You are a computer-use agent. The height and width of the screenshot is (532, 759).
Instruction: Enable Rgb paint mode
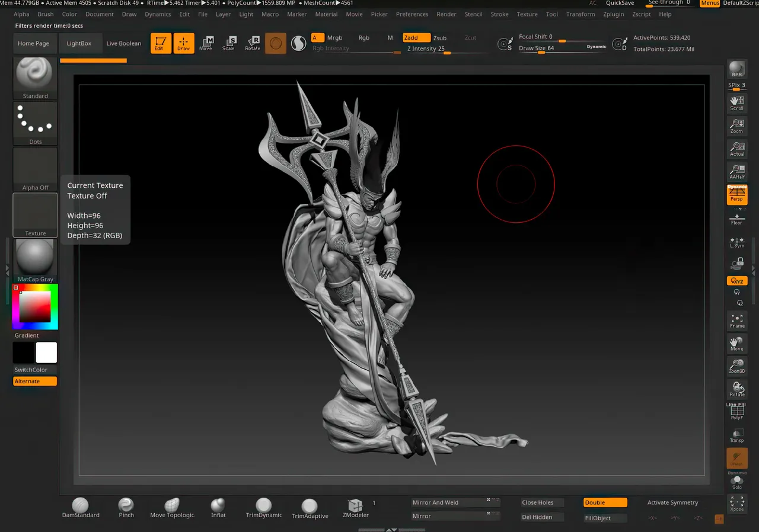[x=364, y=38]
